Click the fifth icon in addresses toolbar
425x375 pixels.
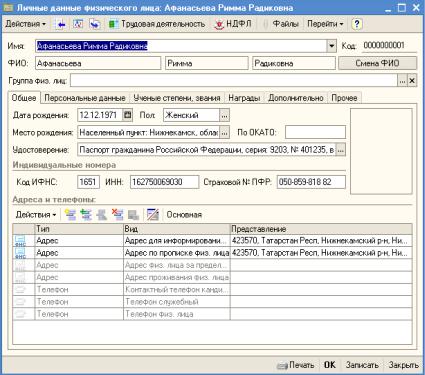(133, 215)
